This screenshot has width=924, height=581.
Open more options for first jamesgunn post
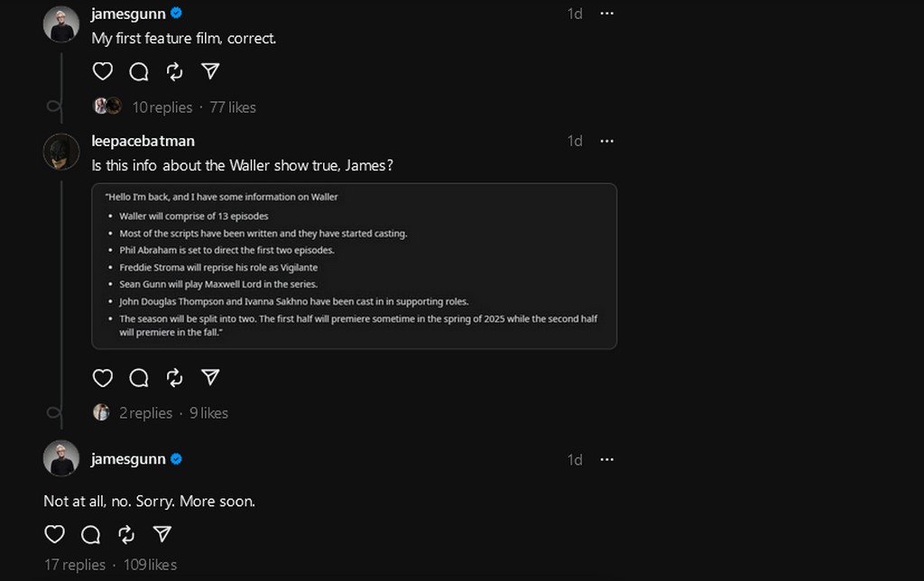click(x=606, y=14)
